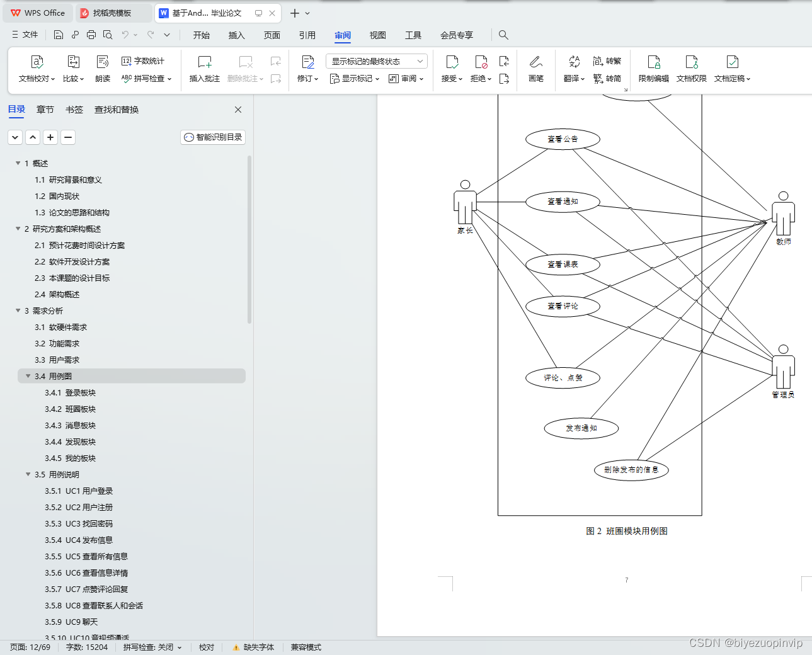This screenshot has width=812, height=655.
Task: Switch to the 引用 ribbon tab
Action: pos(307,35)
